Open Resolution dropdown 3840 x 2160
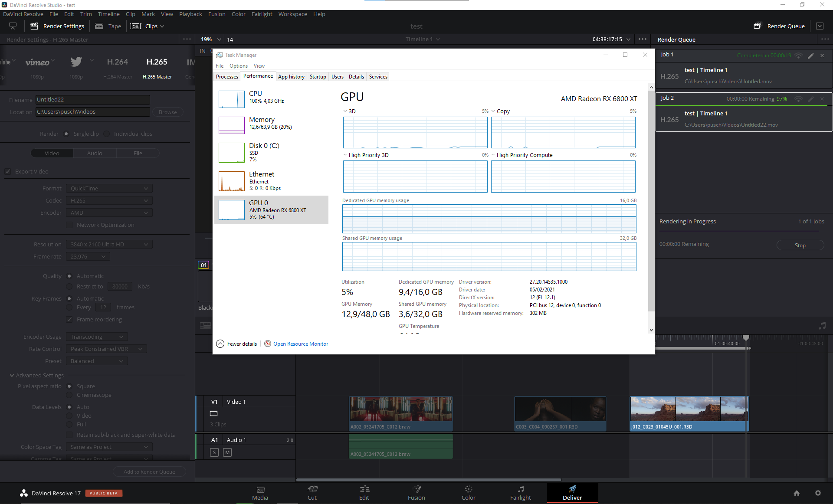 pos(109,244)
